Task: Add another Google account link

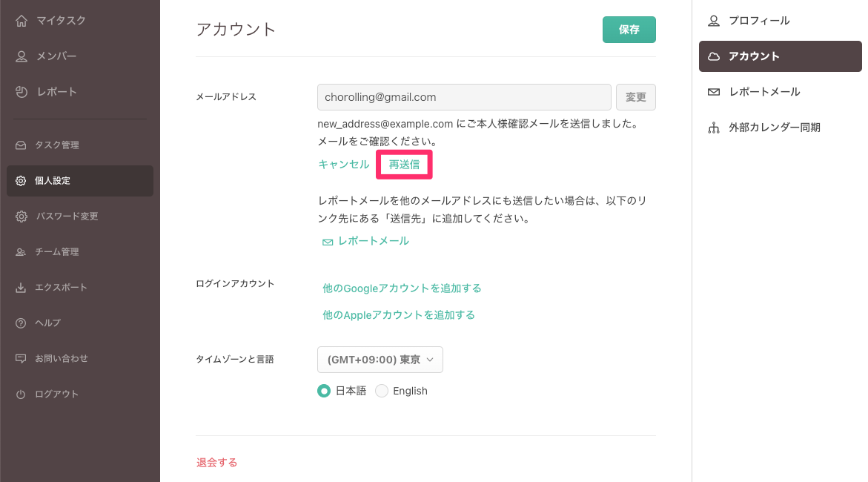Action: point(402,288)
